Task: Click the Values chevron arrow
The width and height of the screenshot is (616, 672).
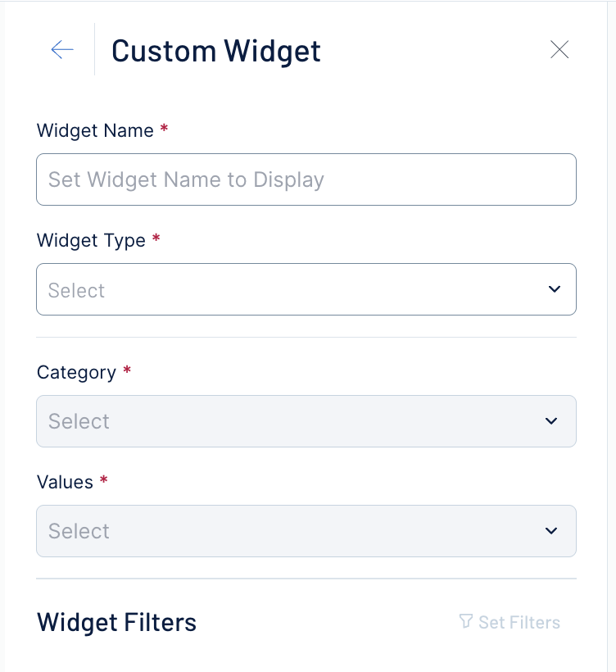Action: [x=551, y=531]
